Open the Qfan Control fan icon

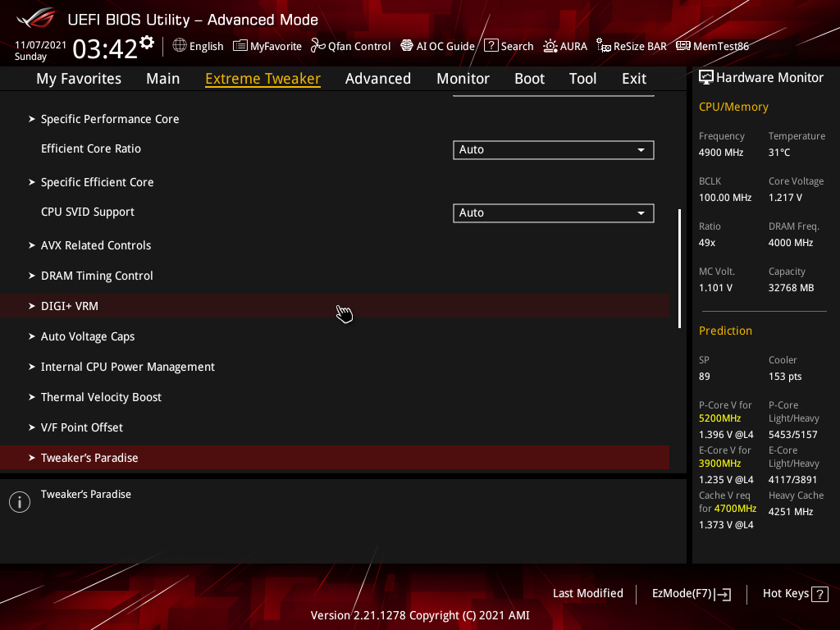[317, 46]
